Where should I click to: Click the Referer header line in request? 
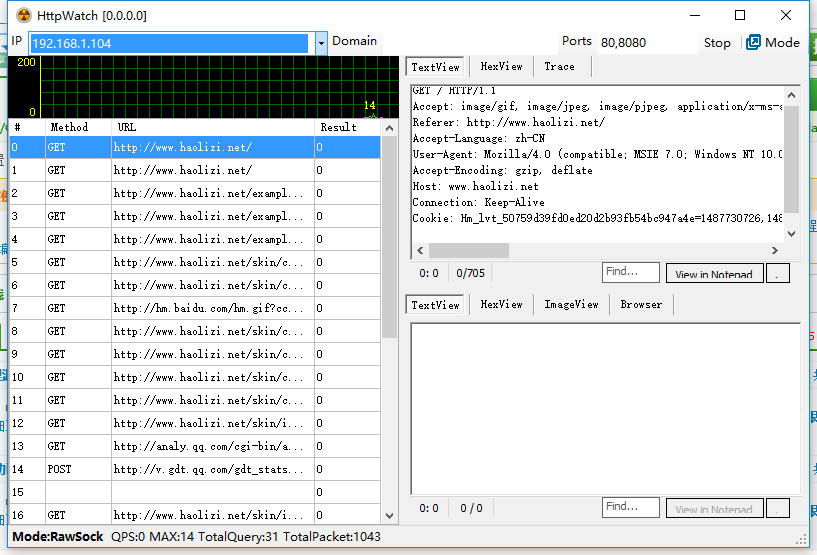tap(509, 122)
